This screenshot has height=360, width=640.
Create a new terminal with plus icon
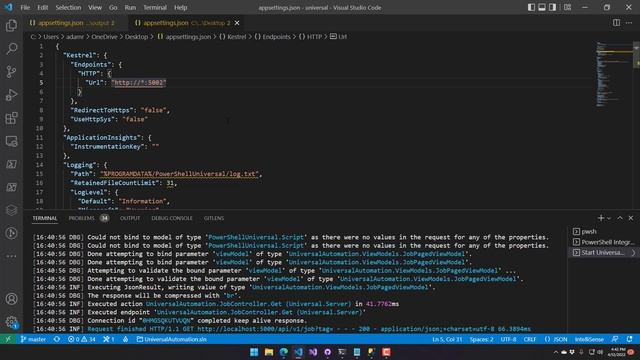click(601, 218)
